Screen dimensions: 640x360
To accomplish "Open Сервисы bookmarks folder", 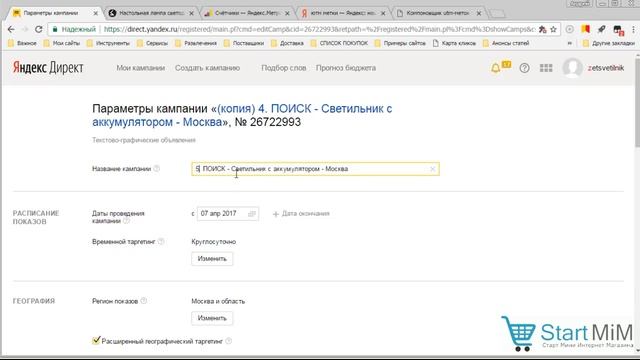I will [x=152, y=43].
